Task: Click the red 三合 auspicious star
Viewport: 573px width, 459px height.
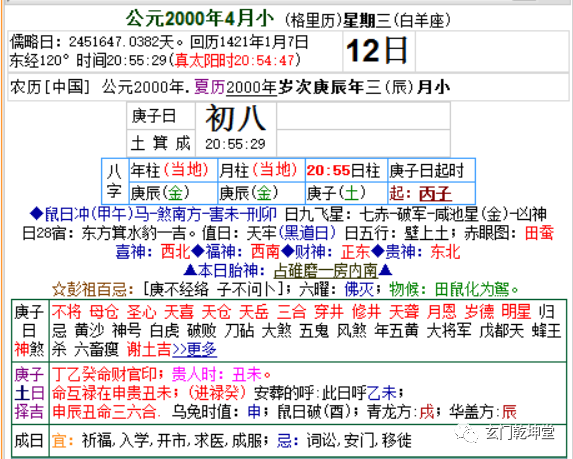Action: 291,312
